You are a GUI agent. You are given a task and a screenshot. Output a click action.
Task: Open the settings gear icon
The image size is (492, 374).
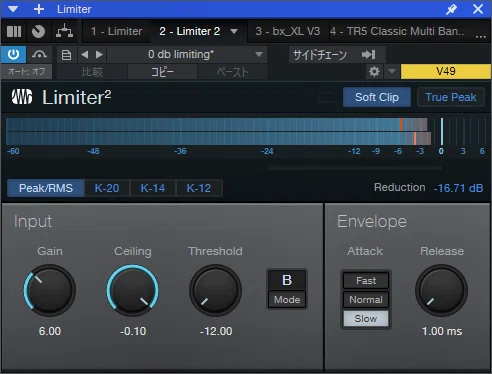[374, 71]
